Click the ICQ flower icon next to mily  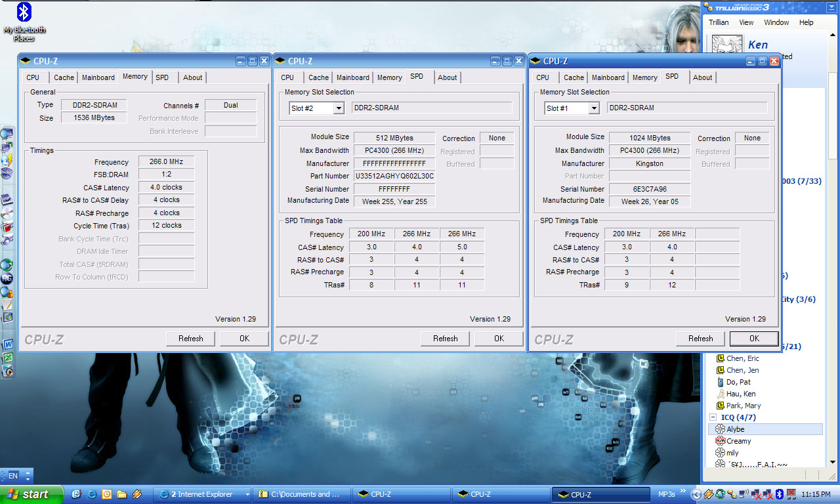(x=720, y=453)
